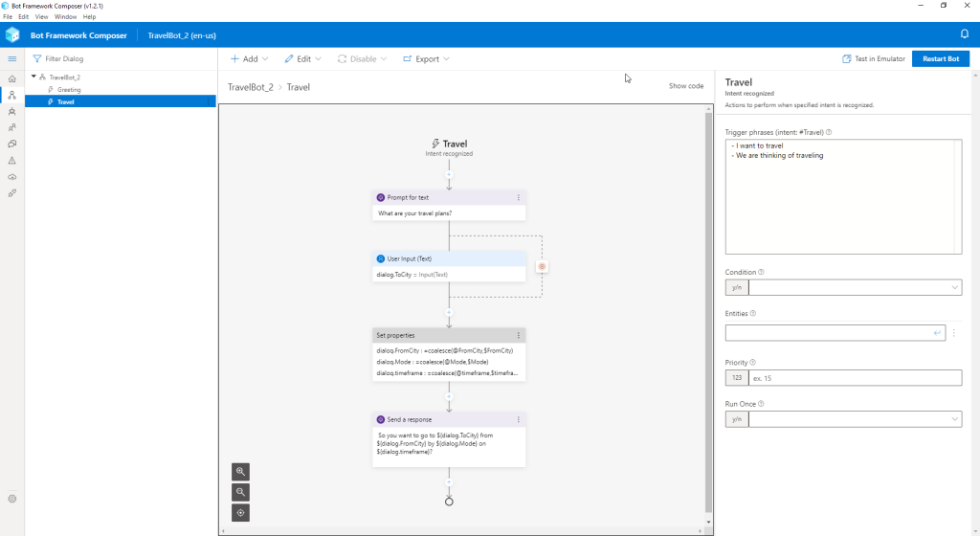This screenshot has width=980, height=536.
Task: Open Settings gear at sidebar bottom
Action: coord(11,499)
